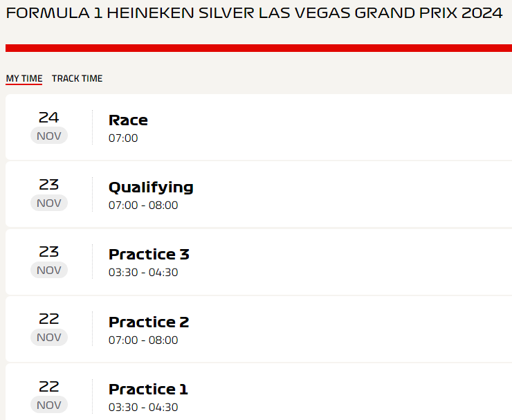Click the red divider bar under title
Image resolution: width=512 pixels, height=420 pixels.
(259, 48)
